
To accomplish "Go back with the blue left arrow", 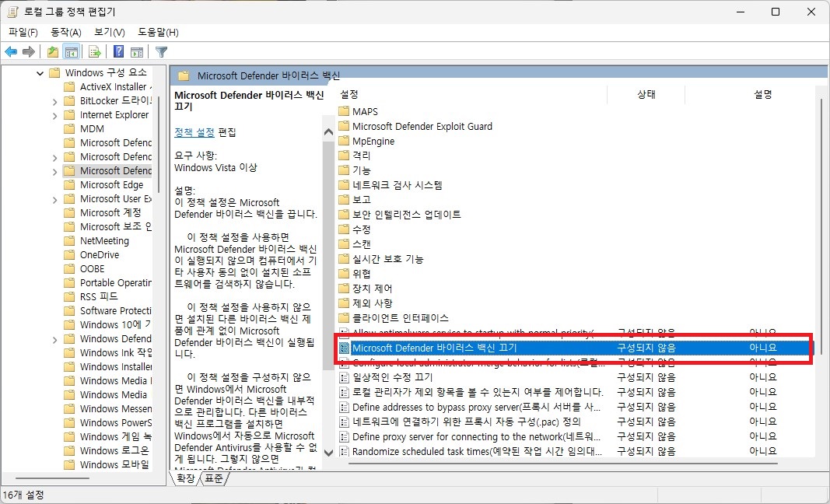I will click(11, 51).
